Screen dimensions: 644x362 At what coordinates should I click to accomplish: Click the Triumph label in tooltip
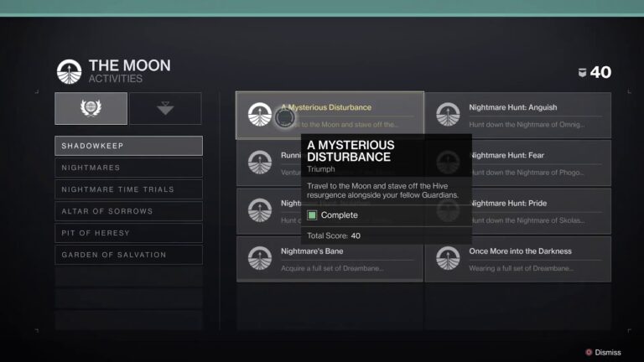321,169
